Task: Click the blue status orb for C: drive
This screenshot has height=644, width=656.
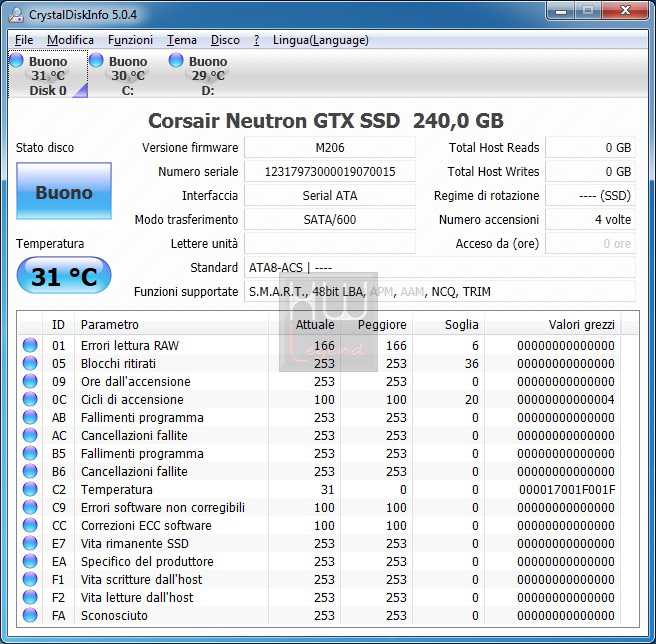Action: coord(96,60)
